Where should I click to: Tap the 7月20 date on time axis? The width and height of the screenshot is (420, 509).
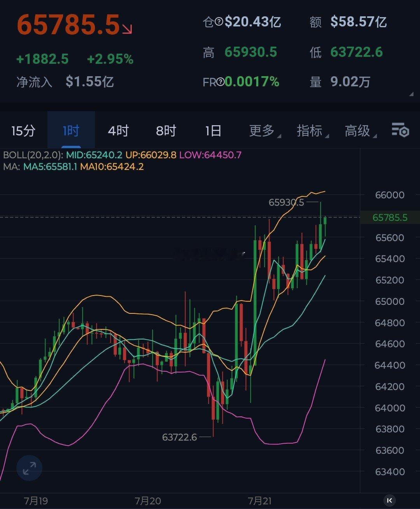[x=148, y=500]
